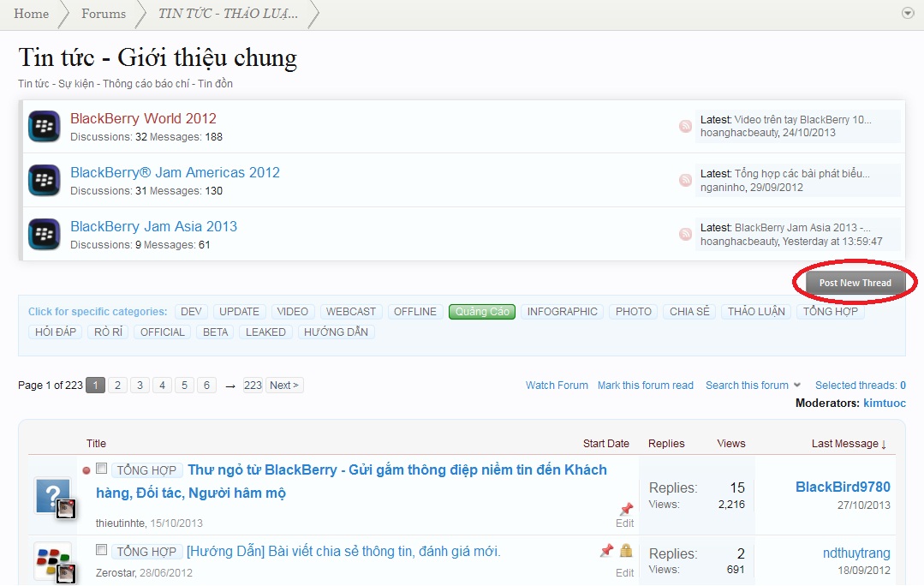This screenshot has width=924, height=586.
Task: Click Post New Thread button
Action: [x=855, y=283]
